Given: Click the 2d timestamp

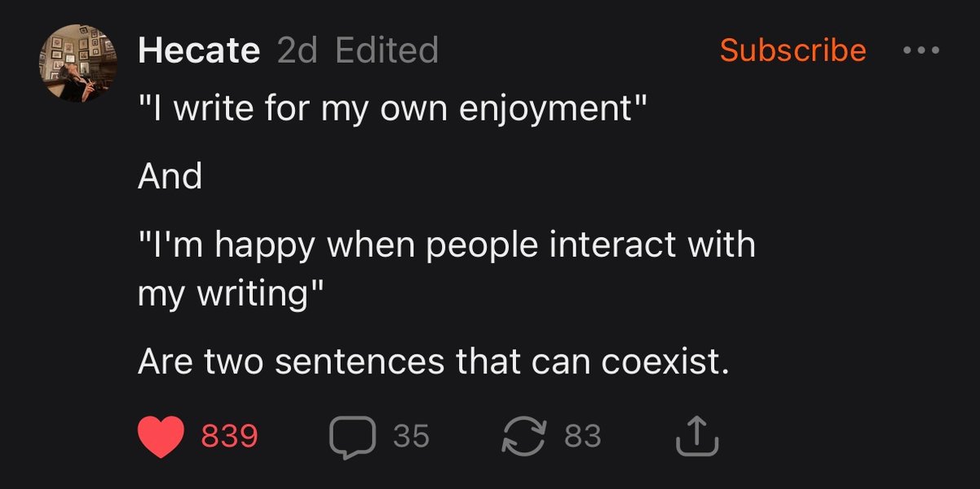Looking at the screenshot, I should (298, 51).
